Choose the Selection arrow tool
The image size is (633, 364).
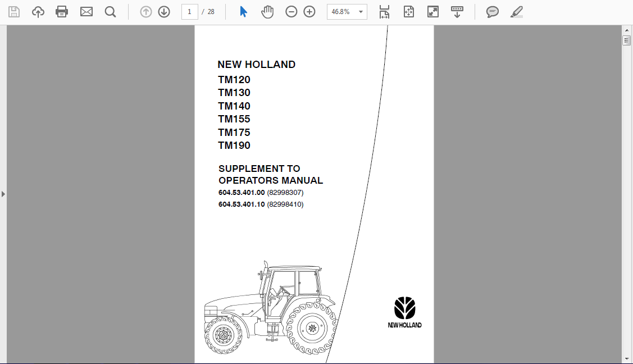tap(243, 12)
